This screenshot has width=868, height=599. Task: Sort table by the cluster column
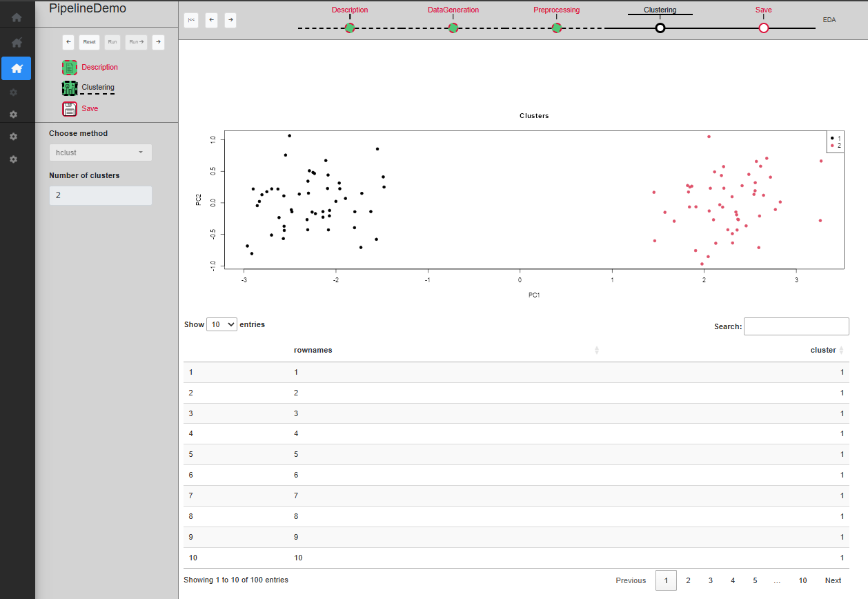823,351
